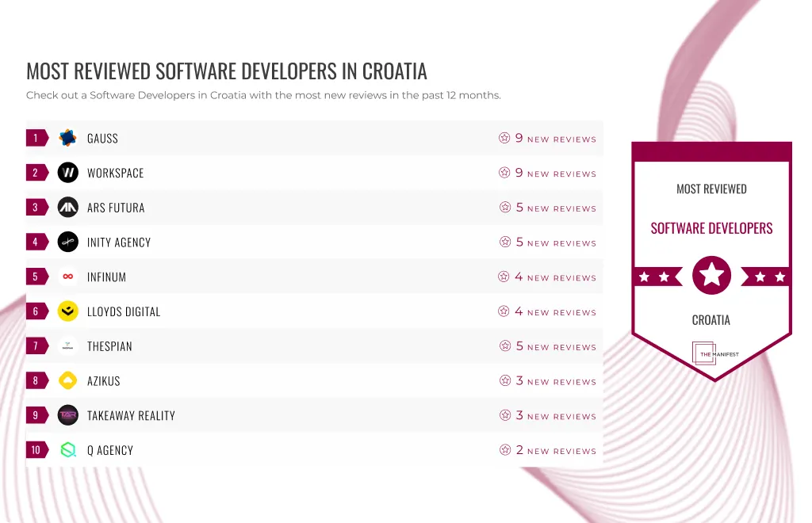The image size is (812, 523).
Task: Click rank 9 badge next to Takeaway Reality
Action: 37,415
